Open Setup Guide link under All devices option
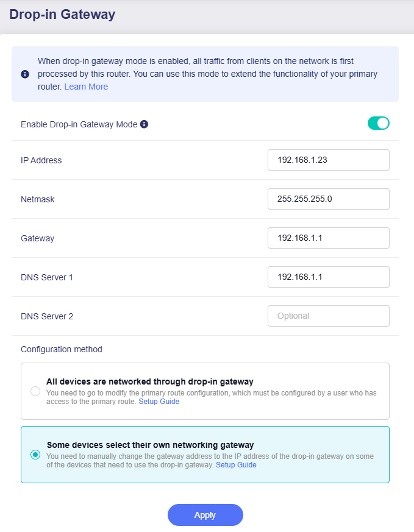The height and width of the screenshot is (532, 414). [159, 402]
